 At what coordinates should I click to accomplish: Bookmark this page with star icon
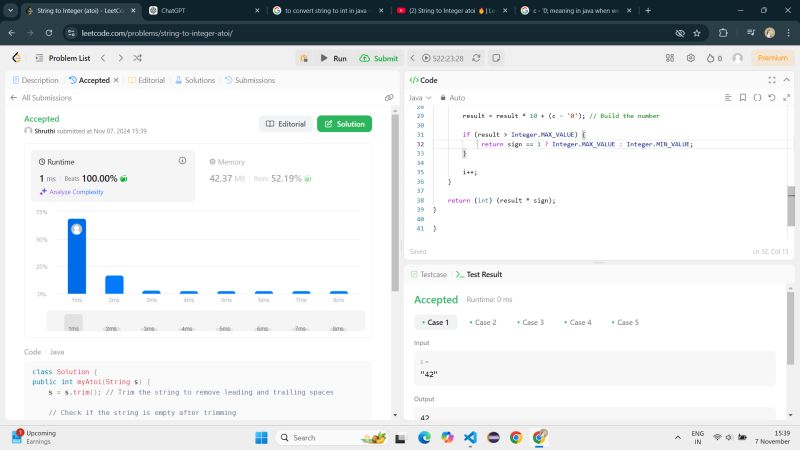(697, 33)
